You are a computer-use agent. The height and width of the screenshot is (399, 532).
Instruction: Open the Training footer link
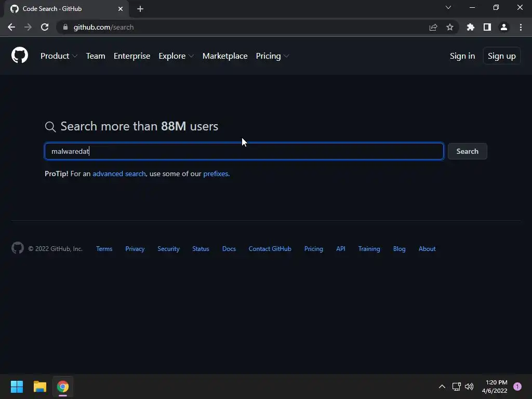[369, 249]
